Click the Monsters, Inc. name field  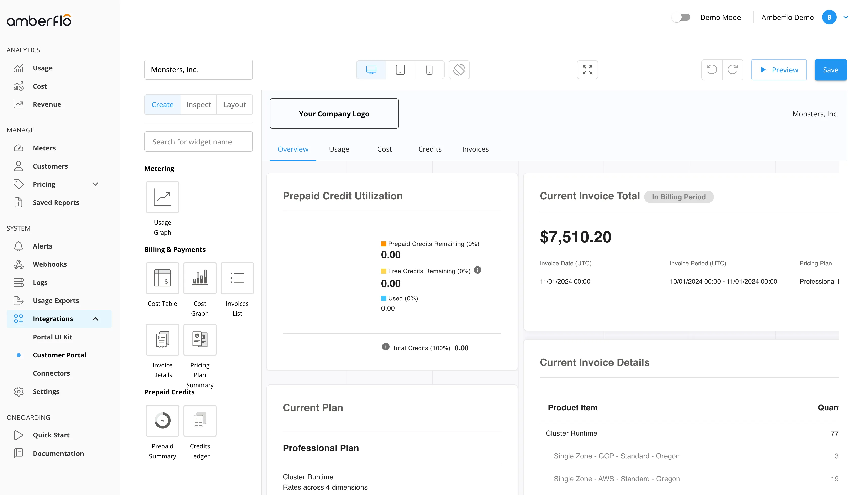point(199,70)
